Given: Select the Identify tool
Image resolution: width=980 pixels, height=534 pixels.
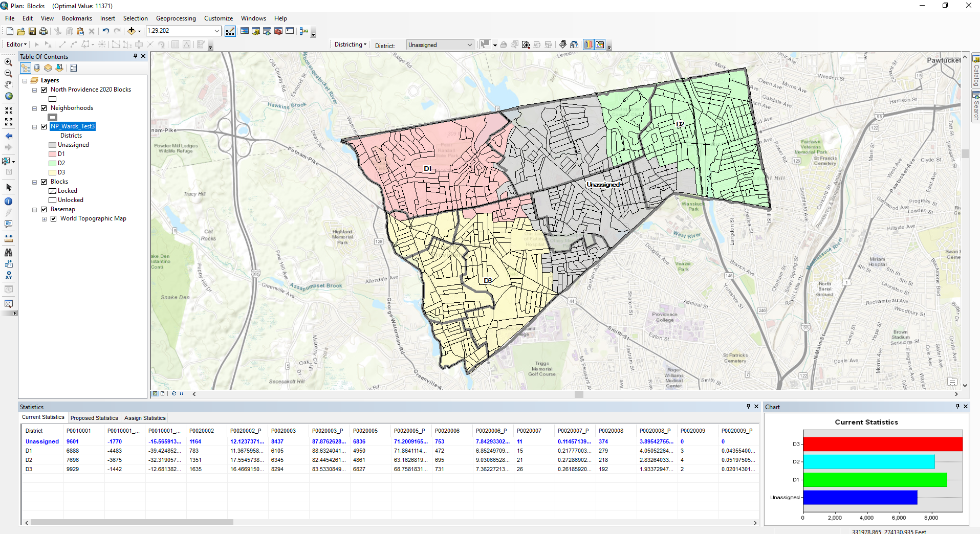Looking at the screenshot, I should (9, 202).
